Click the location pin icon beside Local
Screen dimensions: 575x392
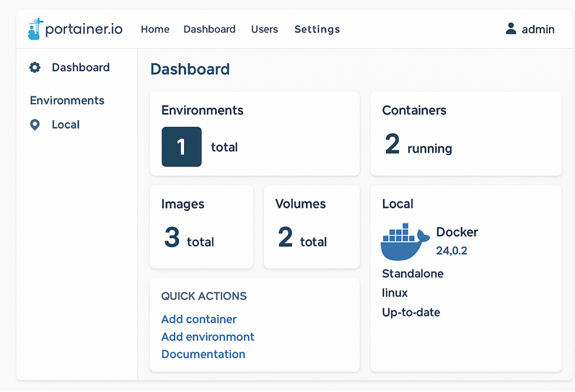click(x=35, y=125)
